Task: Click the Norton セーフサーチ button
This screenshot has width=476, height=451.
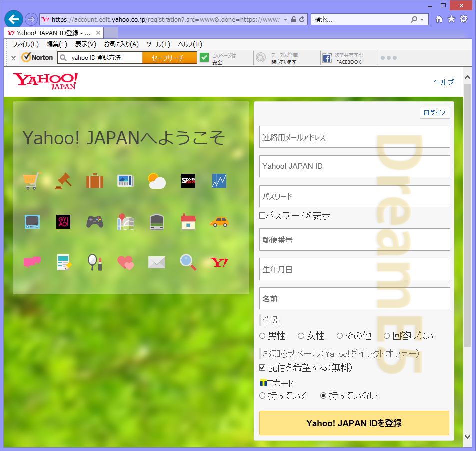Action: pyautogui.click(x=169, y=58)
